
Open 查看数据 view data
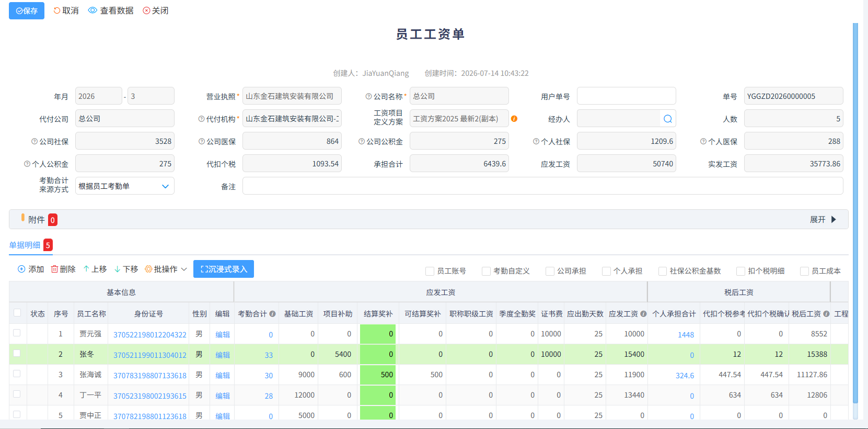(111, 10)
